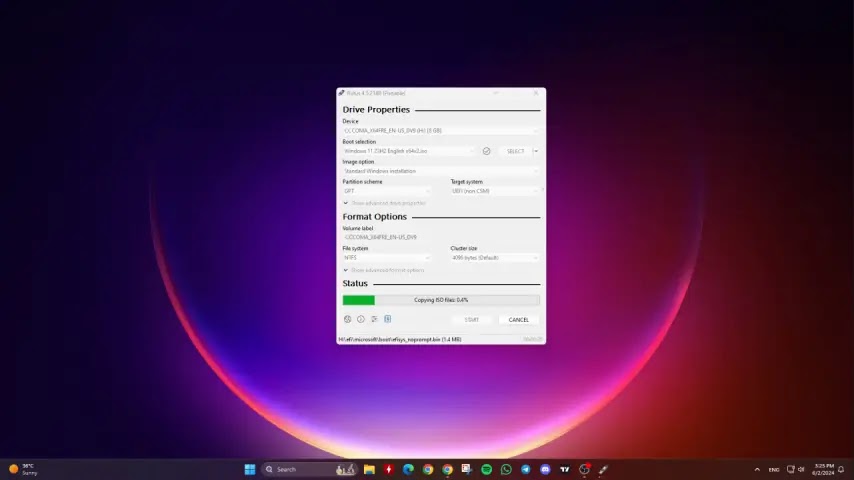Click the CANCEL button

click(x=518, y=320)
